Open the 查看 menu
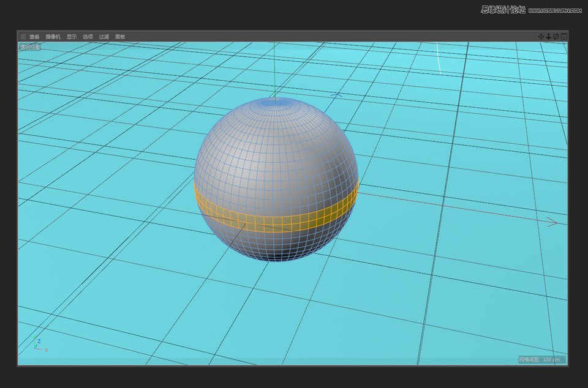Screen dimensions: 588x388 (x=35, y=36)
